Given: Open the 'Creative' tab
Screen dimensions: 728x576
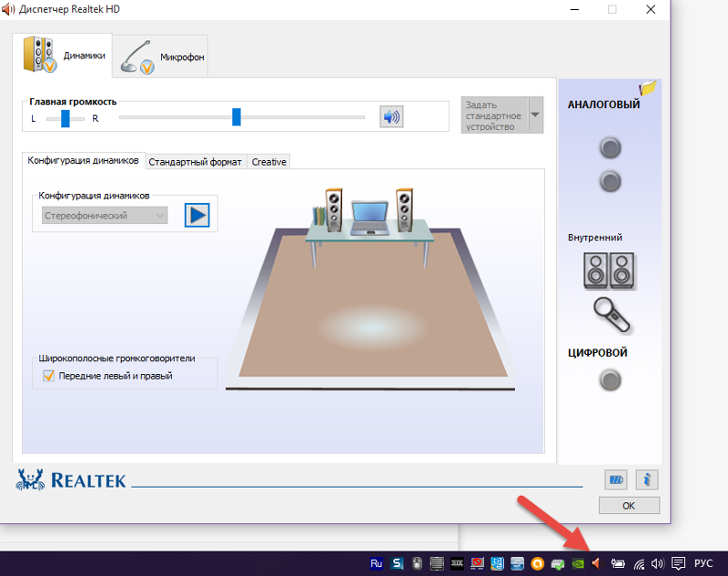Looking at the screenshot, I should pyautogui.click(x=268, y=162).
